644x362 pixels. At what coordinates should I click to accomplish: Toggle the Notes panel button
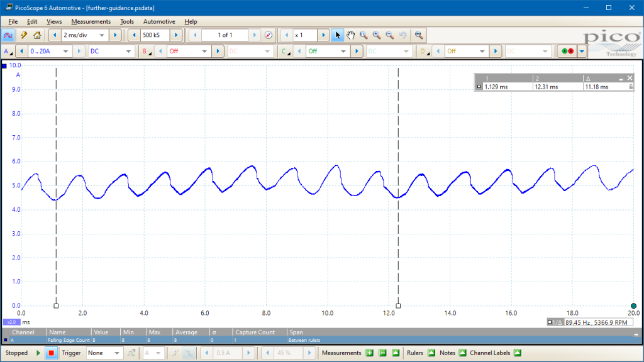(x=462, y=353)
